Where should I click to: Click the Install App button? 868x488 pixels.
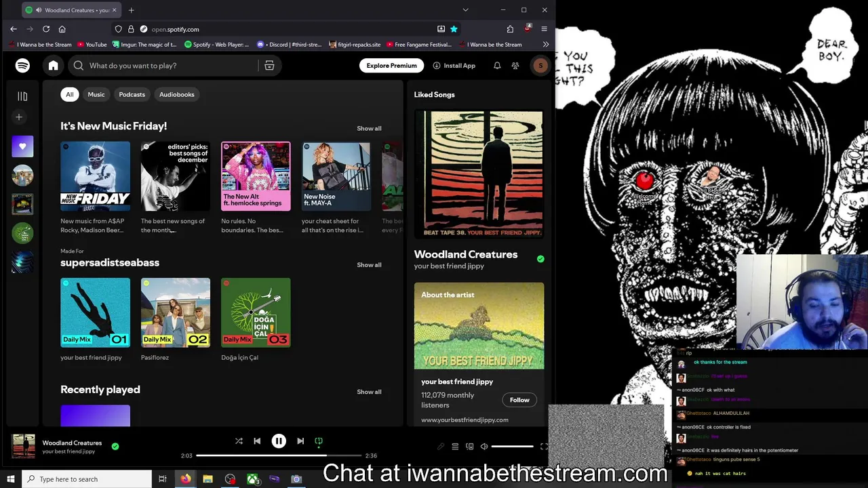pyautogui.click(x=454, y=66)
